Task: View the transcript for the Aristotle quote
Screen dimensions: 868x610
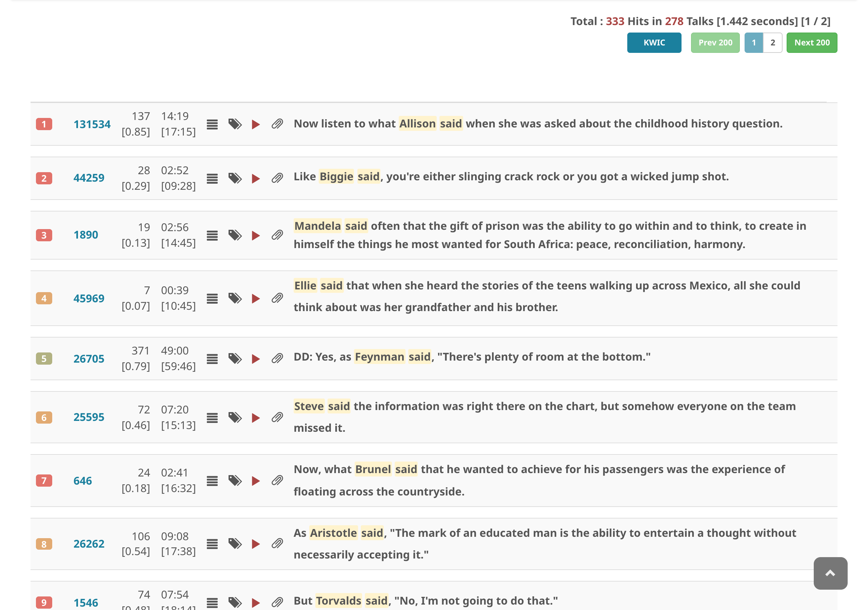Action: click(213, 544)
